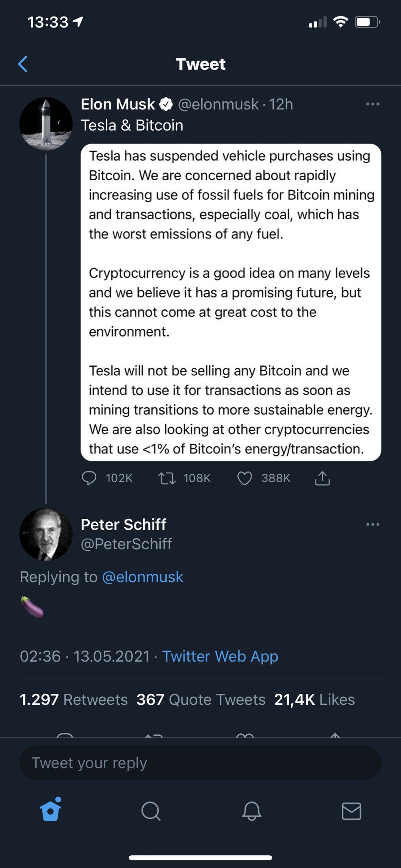The width and height of the screenshot is (401, 868).
Task: Open the Tesla statement image in tweet
Action: point(231,302)
